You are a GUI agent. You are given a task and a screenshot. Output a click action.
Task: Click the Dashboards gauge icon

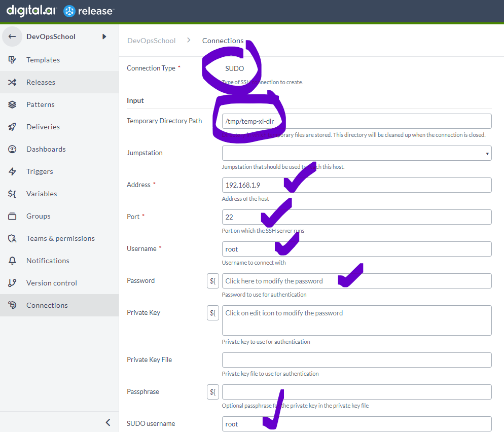pos(12,149)
